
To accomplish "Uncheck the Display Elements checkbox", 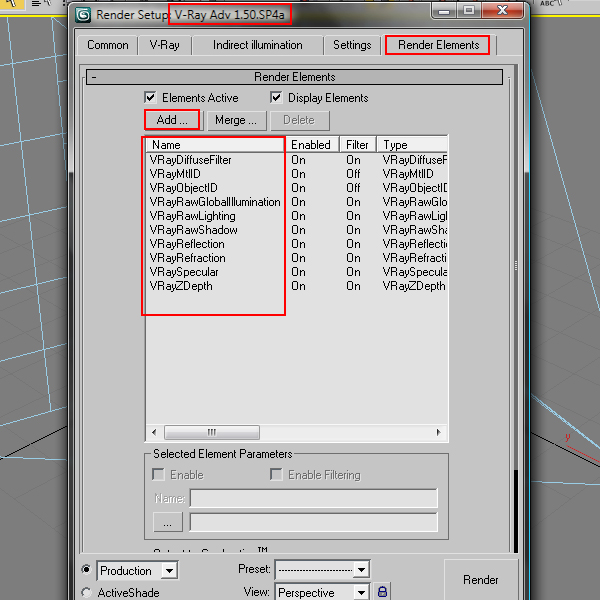I will click(277, 98).
